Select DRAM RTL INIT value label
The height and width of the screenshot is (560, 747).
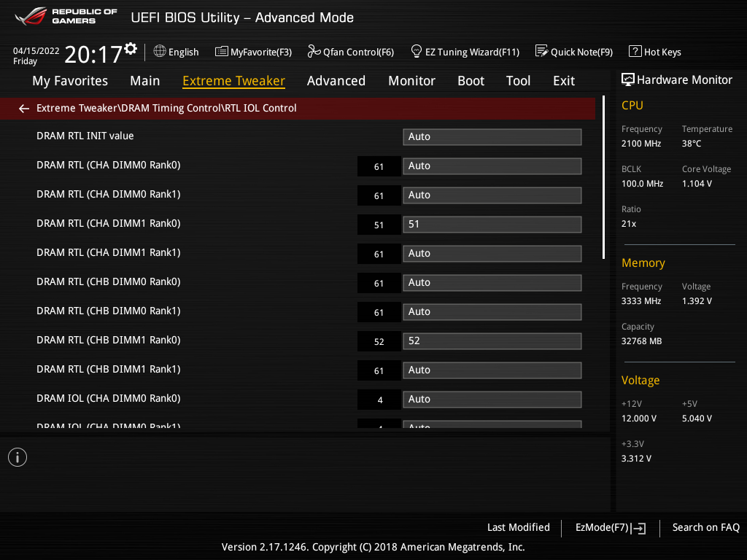[x=85, y=136]
